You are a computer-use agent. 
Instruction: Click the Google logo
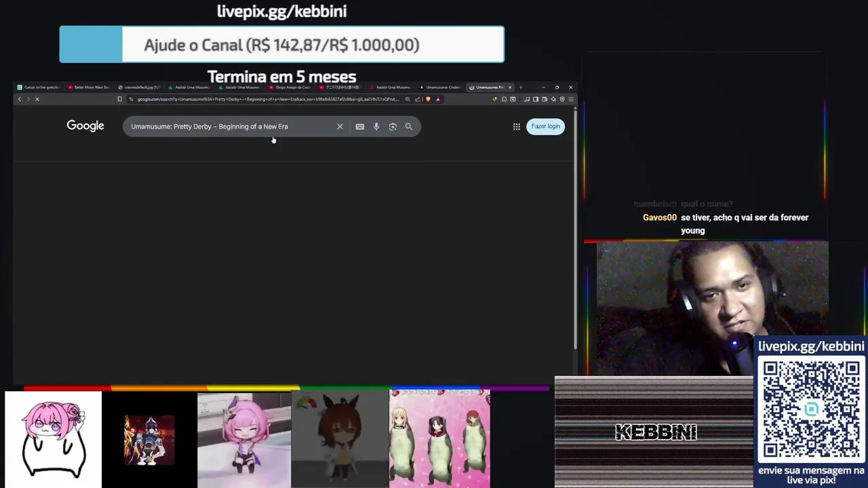(x=85, y=126)
